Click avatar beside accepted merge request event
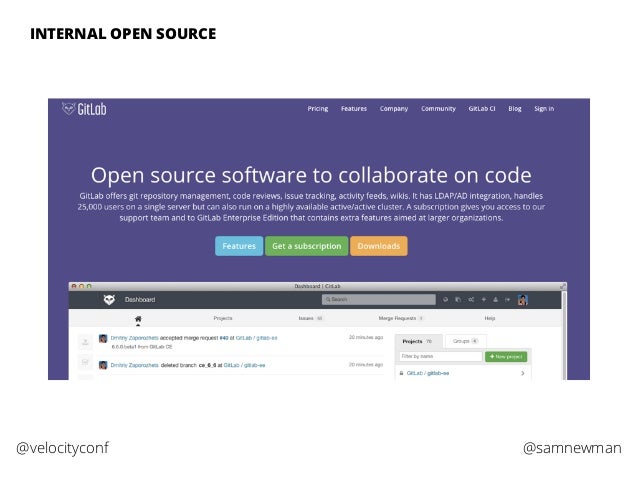638x479 pixels. point(103,338)
